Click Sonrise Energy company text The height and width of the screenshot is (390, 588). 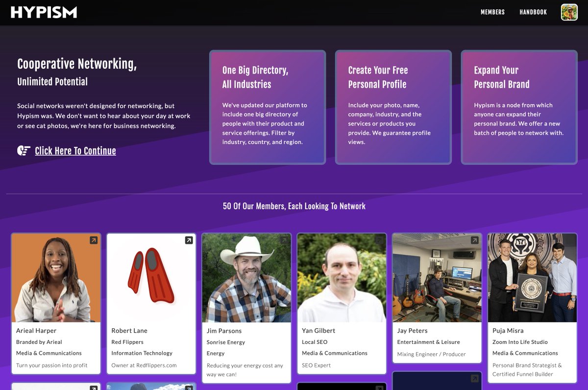point(226,342)
